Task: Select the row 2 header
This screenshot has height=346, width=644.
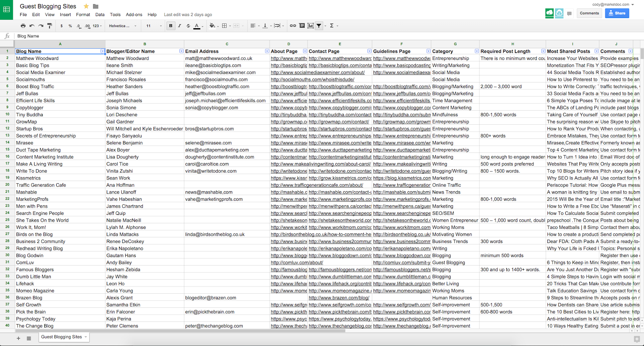Action: [7, 58]
